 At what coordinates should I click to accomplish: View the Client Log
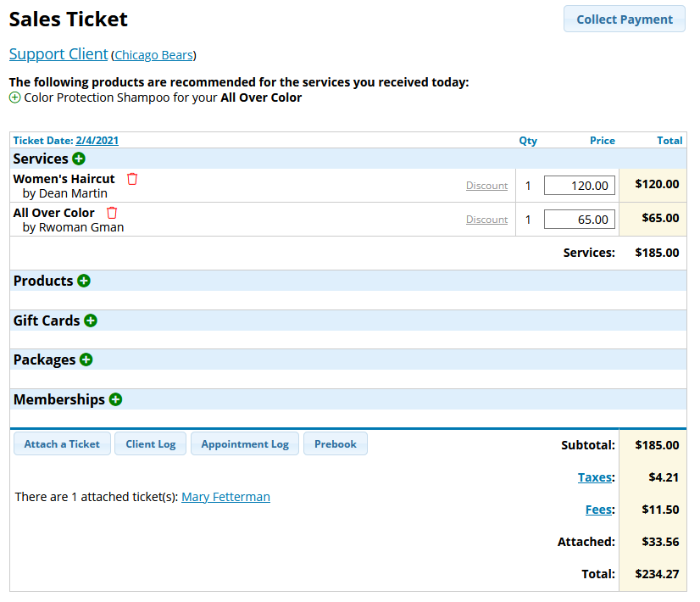click(150, 443)
